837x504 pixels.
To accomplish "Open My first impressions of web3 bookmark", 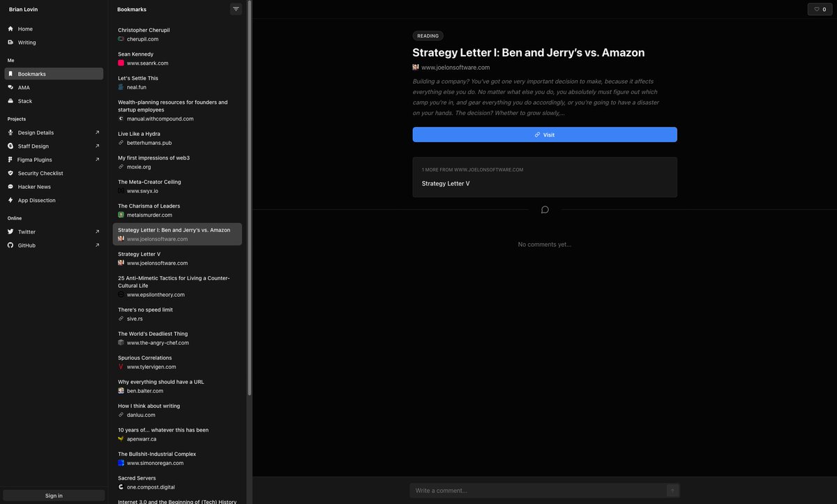I will point(177,162).
